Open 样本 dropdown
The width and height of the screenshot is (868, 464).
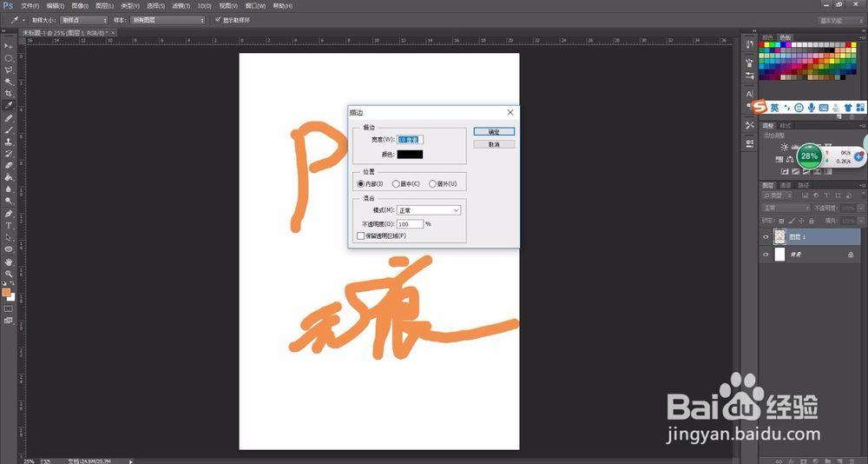[x=168, y=20]
